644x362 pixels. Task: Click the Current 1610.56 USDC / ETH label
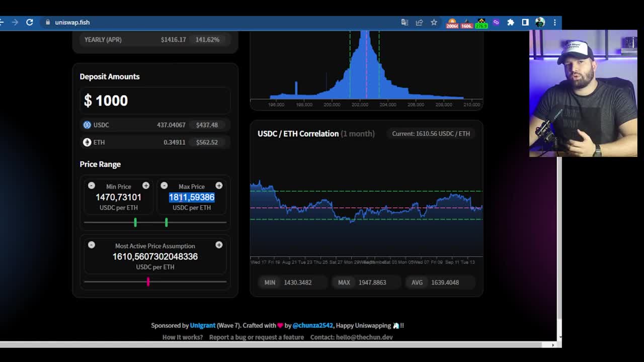[431, 133]
